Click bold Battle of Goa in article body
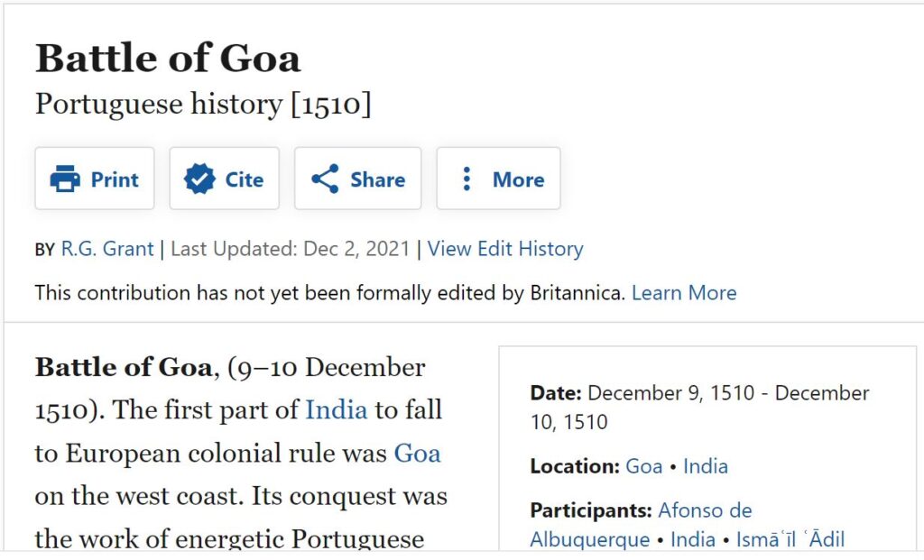This screenshot has width=924, height=560. [124, 368]
